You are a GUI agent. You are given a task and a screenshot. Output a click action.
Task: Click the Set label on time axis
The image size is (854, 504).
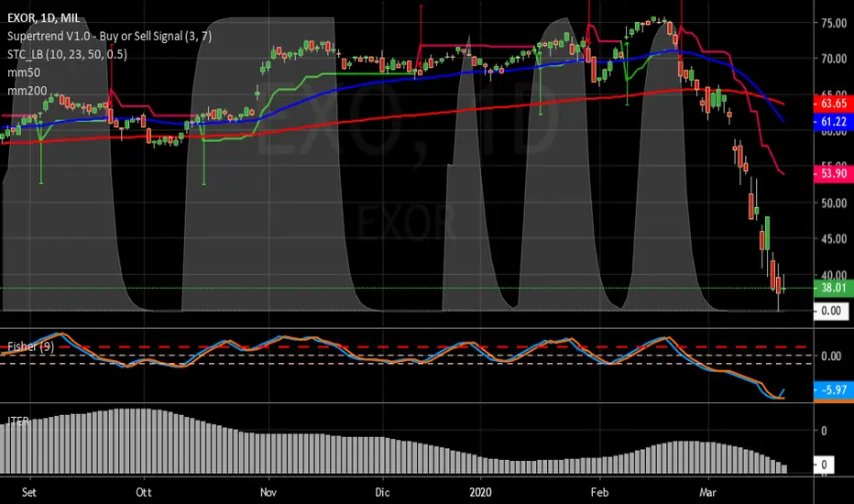tap(29, 492)
